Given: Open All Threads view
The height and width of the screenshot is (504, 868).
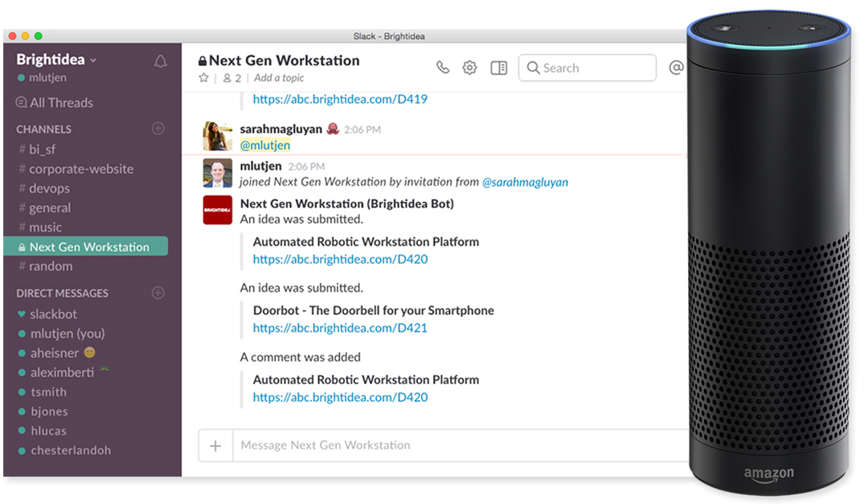Looking at the screenshot, I should coord(55,102).
